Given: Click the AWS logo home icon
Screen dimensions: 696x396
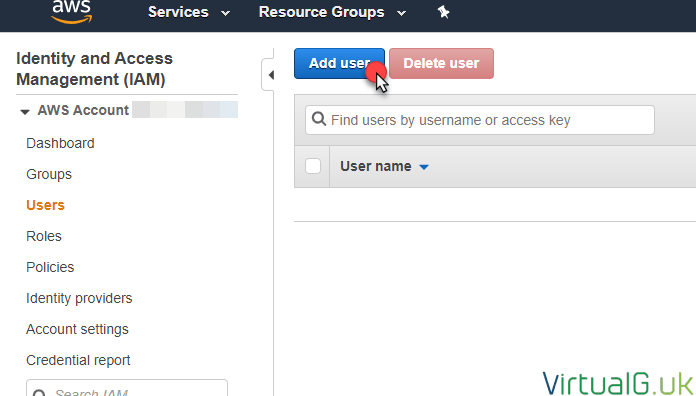Looking at the screenshot, I should point(71,12).
